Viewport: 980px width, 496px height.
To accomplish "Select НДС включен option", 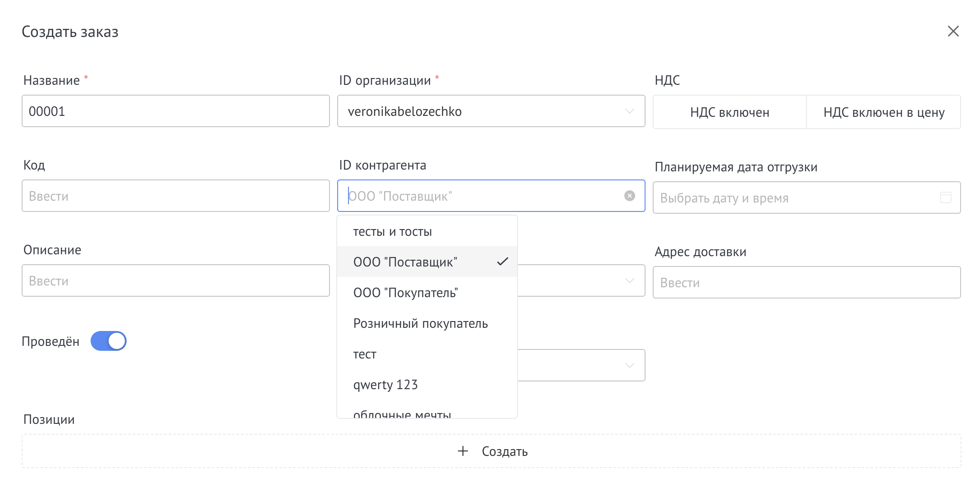I will [x=729, y=112].
